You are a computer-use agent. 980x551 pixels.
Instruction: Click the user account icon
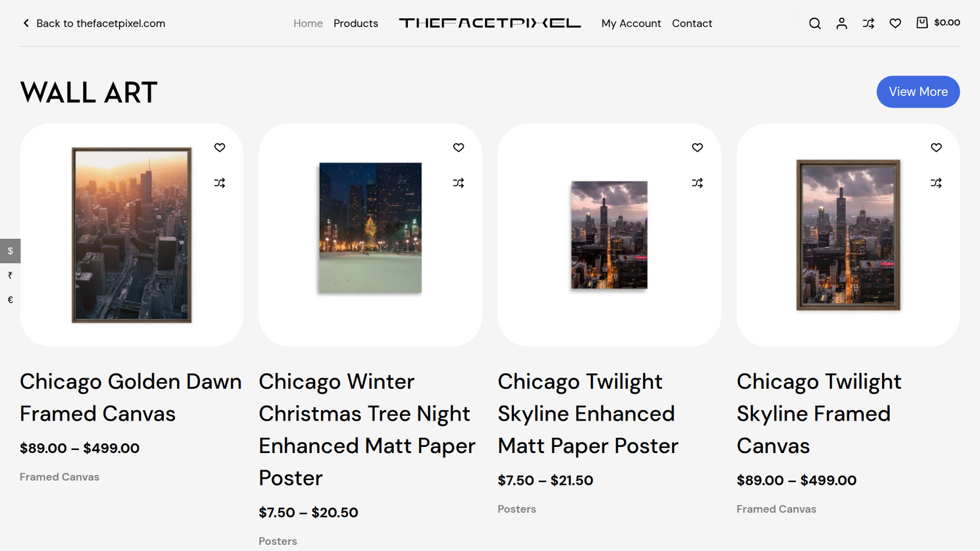[x=842, y=23]
